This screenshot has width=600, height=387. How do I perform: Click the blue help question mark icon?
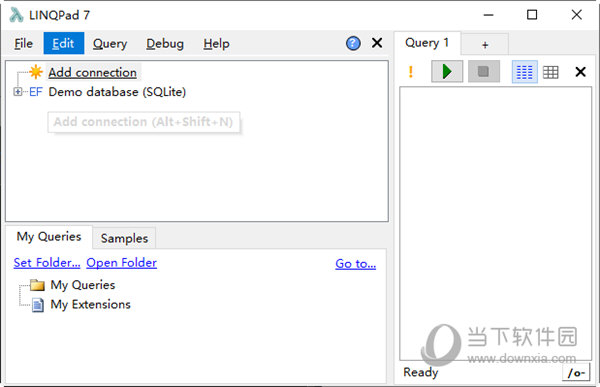pos(353,43)
